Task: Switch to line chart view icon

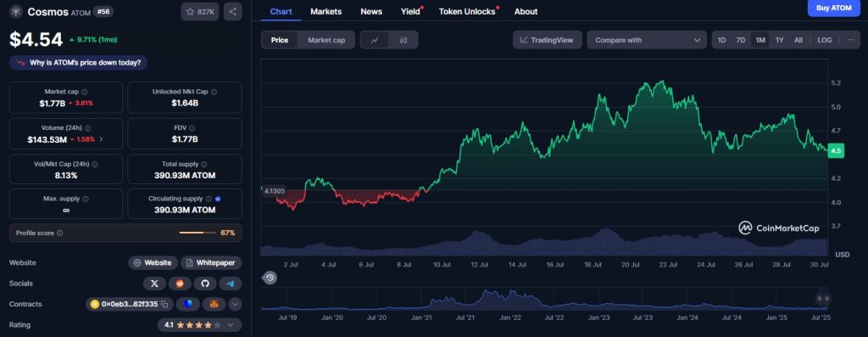Action: 375,40
